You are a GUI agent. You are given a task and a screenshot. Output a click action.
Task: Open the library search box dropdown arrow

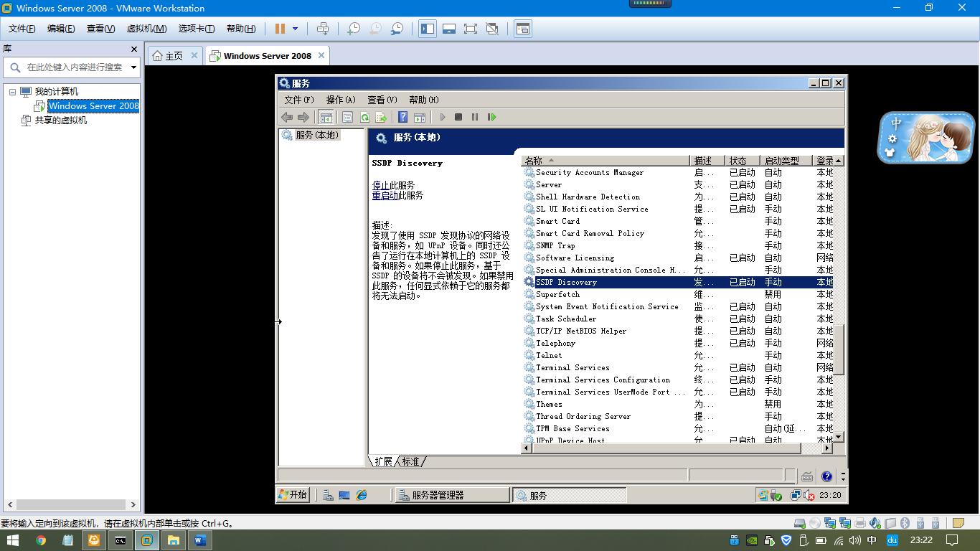[x=133, y=67]
